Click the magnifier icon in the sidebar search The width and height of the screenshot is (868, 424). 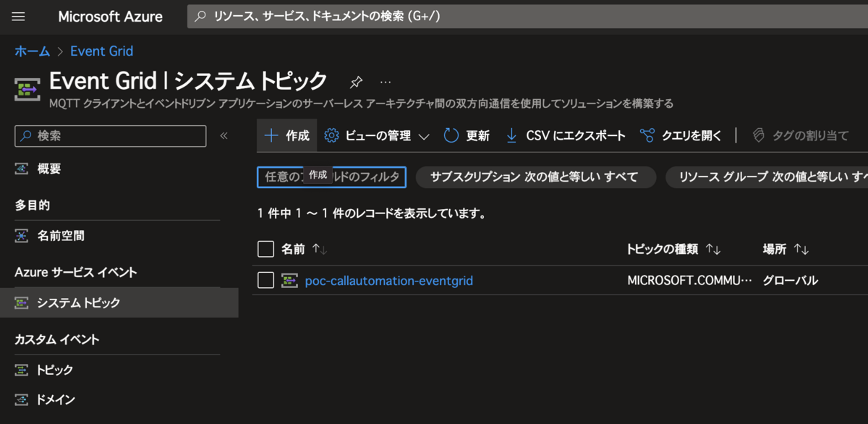pyautogui.click(x=26, y=136)
